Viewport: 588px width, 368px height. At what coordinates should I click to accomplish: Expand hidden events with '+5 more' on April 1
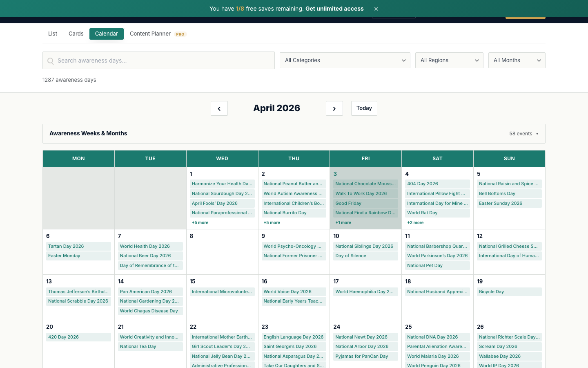(200, 222)
